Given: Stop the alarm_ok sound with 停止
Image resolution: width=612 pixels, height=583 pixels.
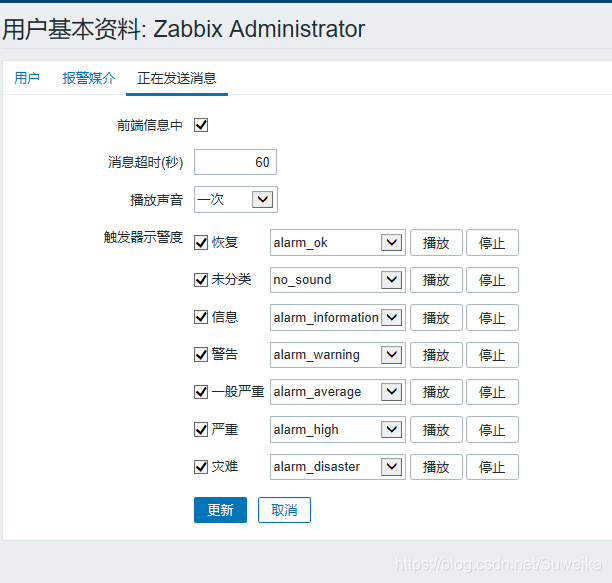Looking at the screenshot, I should [492, 243].
